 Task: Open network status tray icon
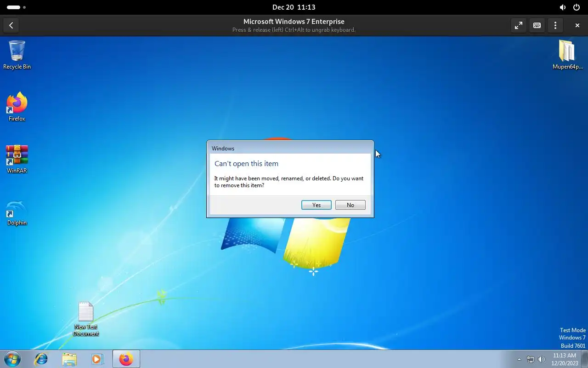[x=531, y=359]
